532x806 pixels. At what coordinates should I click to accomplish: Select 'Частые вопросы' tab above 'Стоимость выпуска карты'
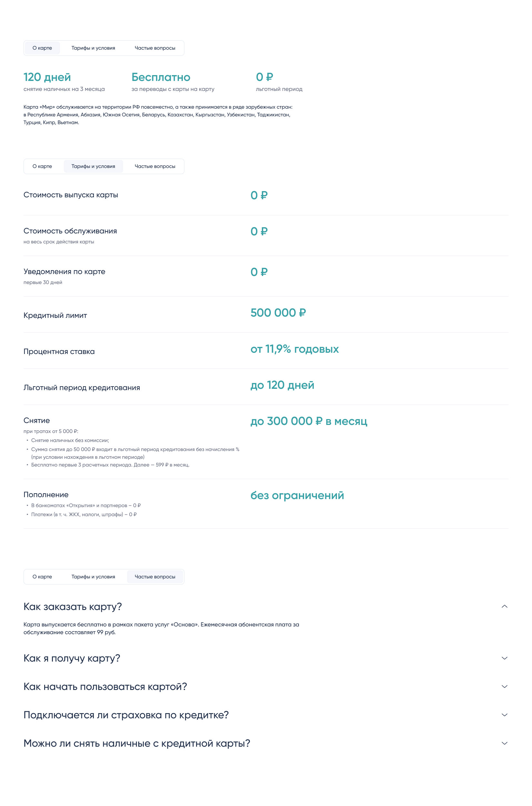coord(155,166)
